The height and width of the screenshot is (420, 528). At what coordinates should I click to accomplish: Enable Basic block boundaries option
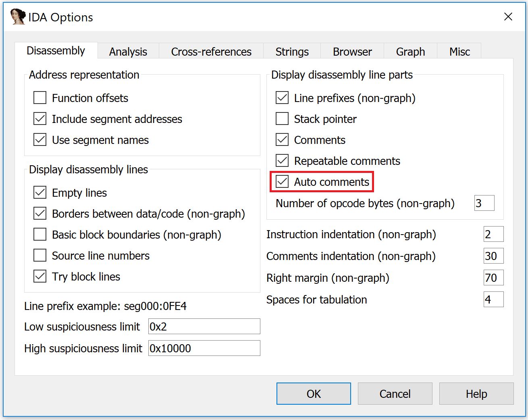coord(40,235)
